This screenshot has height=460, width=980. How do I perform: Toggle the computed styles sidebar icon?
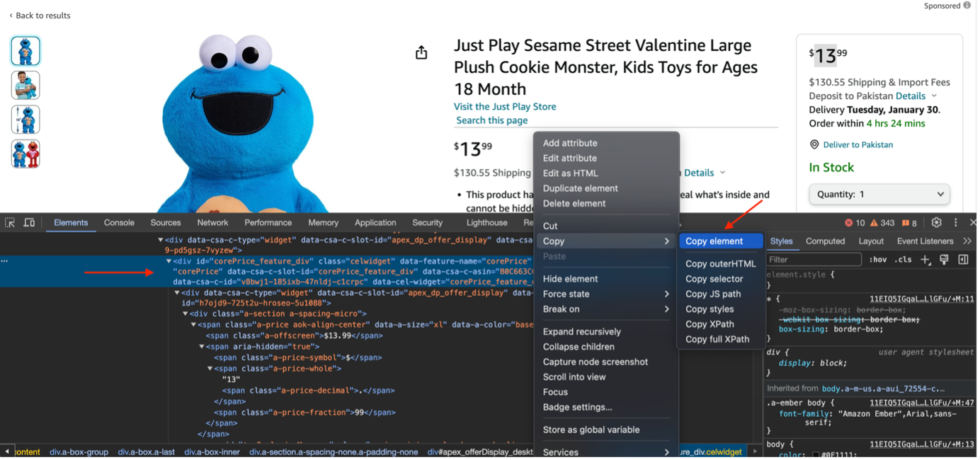click(964, 260)
